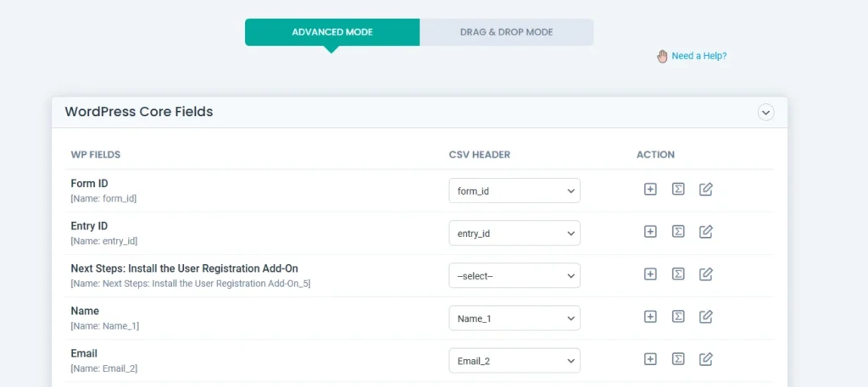This screenshot has height=387, width=868.
Task: Click the plus icon in Next Steps row
Action: 650,274
